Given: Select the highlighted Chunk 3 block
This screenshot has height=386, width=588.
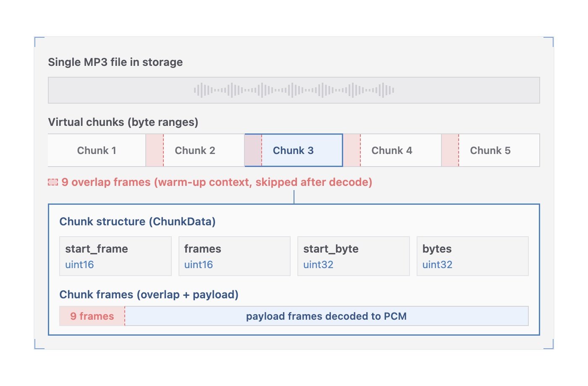Looking at the screenshot, I should point(294,150).
